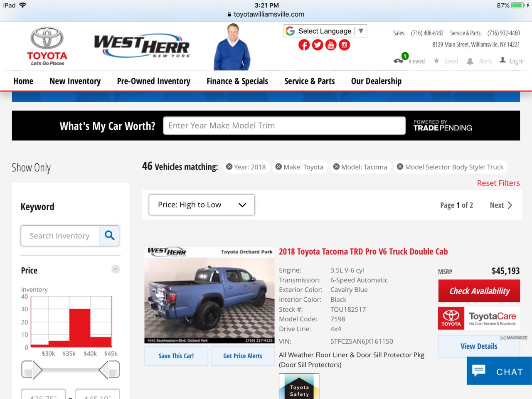The height and width of the screenshot is (399, 532).
Task: Call the Sales phone number (716) 406-6142
Action: click(x=427, y=33)
